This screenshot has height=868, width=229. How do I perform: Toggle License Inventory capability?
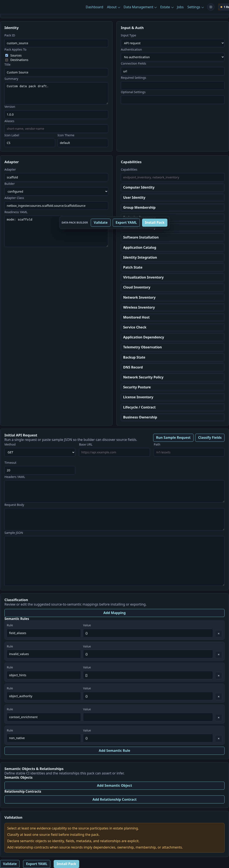click(173, 397)
